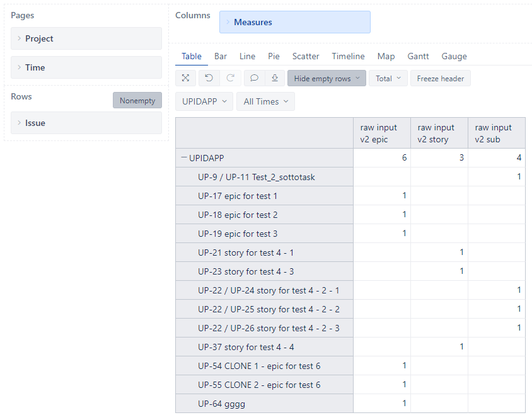This screenshot has width=532, height=420.
Task: Switch to the Gantt tab
Action: point(418,56)
